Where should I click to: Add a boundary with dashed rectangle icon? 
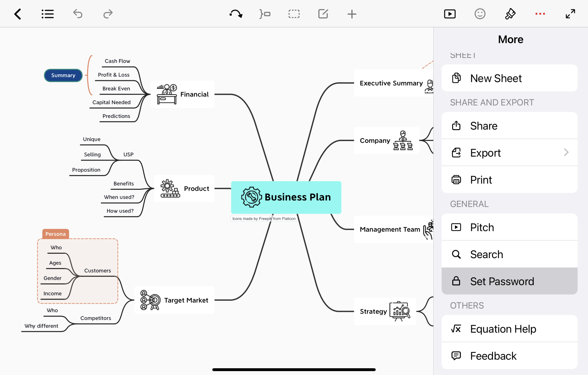tap(294, 14)
